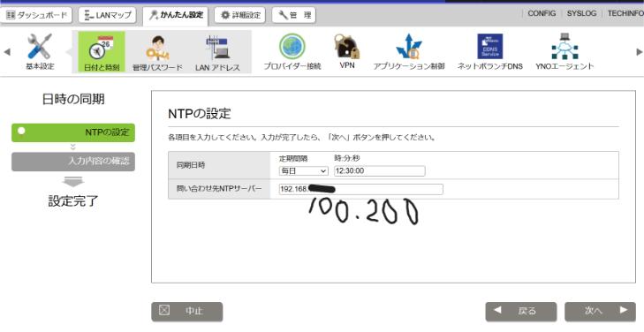Focus the NTP server address field
Image resolution: width=644 pixels, height=332 pixels.
point(360,189)
